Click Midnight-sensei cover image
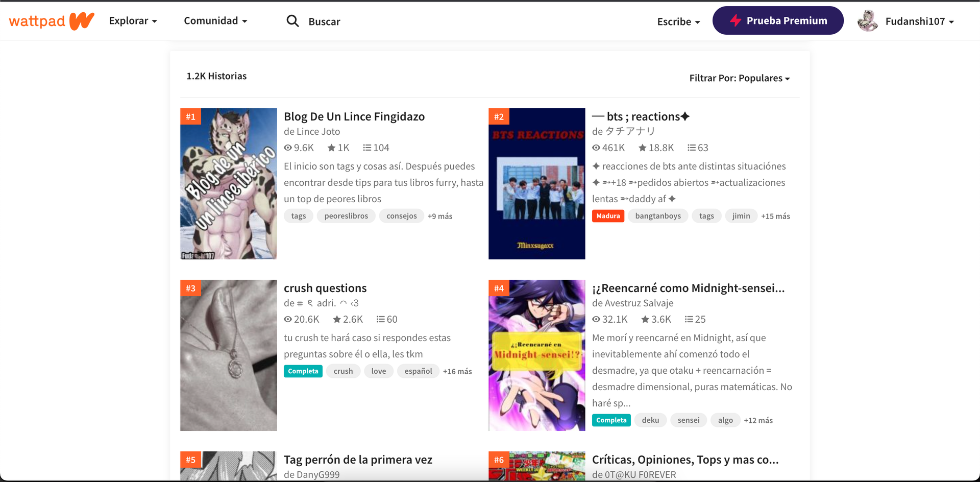 coord(537,355)
